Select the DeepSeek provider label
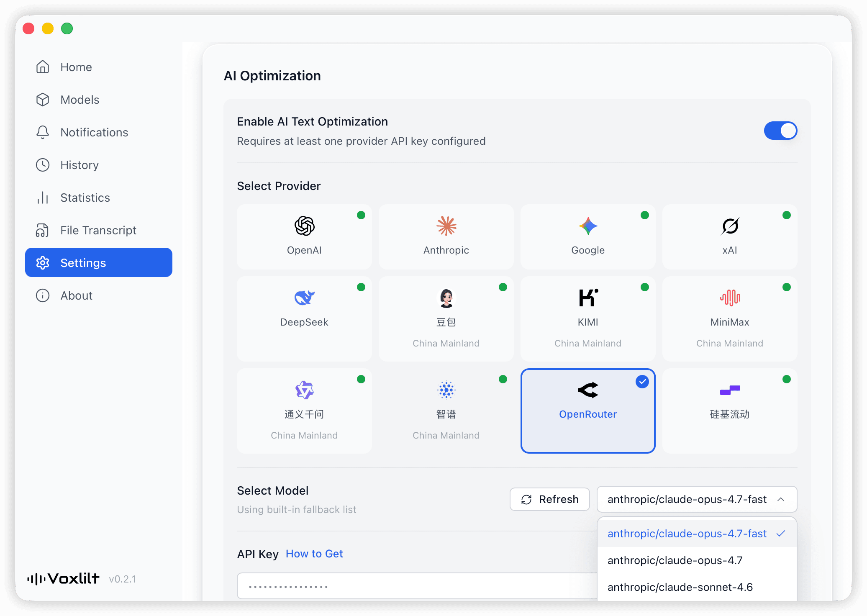This screenshot has width=867, height=616. pyautogui.click(x=304, y=322)
